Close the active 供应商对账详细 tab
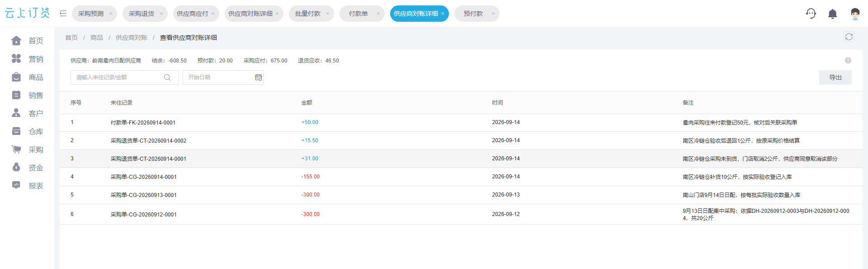The width and height of the screenshot is (868, 269). pyautogui.click(x=443, y=14)
